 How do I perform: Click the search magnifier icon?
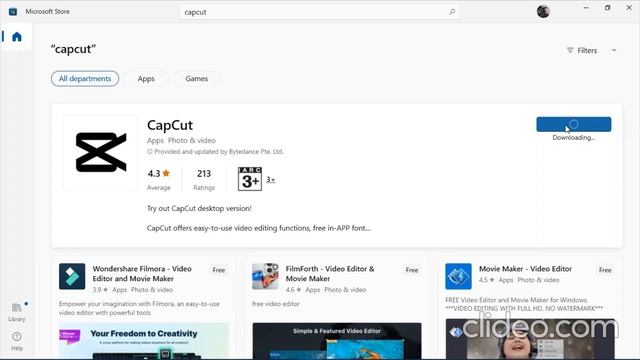[452, 12]
